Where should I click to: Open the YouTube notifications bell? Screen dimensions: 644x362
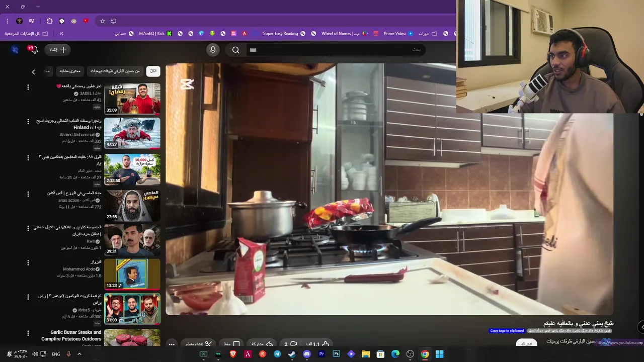click(x=34, y=50)
